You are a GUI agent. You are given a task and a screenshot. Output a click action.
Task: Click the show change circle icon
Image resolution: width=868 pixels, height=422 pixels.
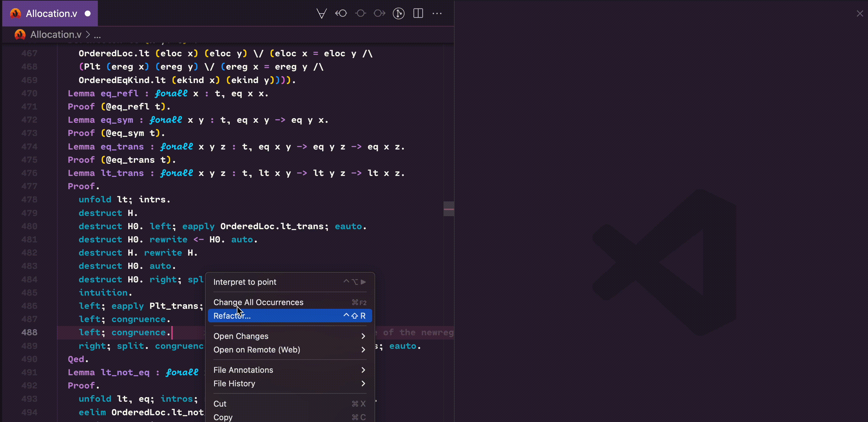(360, 14)
